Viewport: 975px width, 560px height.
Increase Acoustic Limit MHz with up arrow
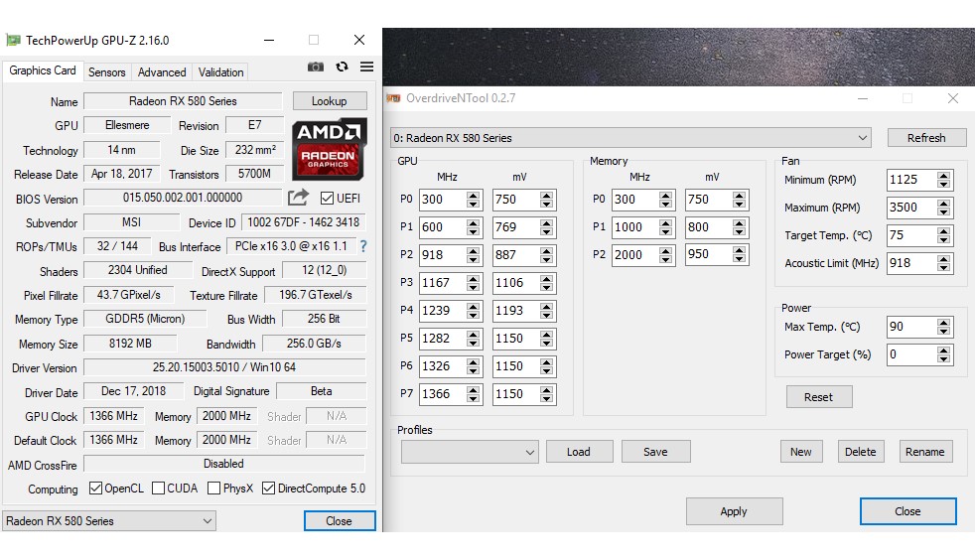tap(944, 258)
